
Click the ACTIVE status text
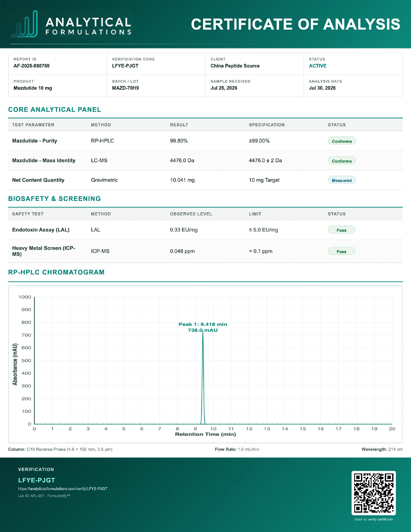[x=318, y=66]
